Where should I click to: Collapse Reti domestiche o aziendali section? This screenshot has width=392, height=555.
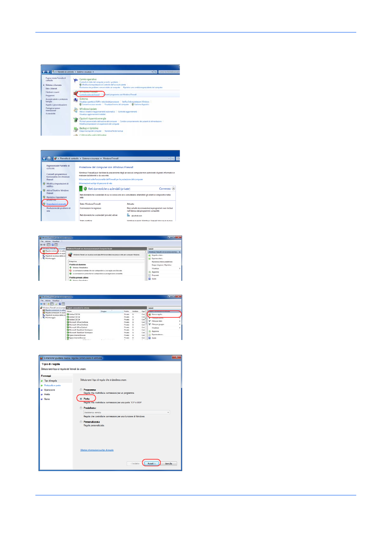[x=173, y=189]
